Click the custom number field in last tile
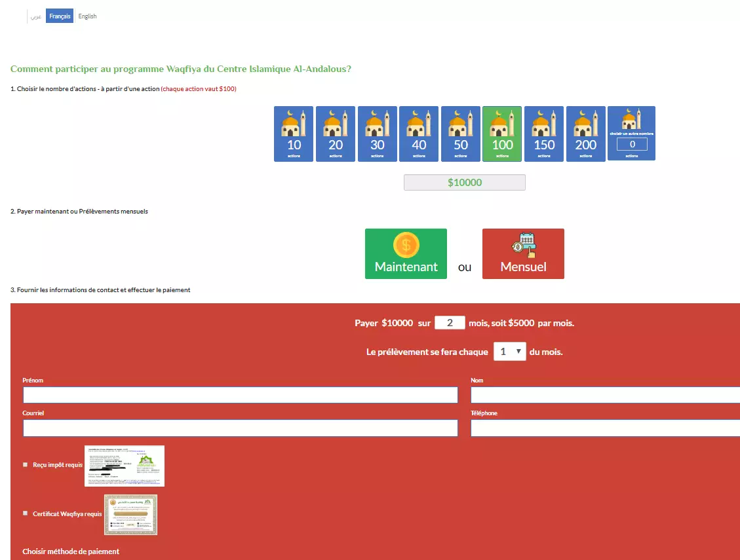This screenshot has height=560, width=740. (x=632, y=144)
